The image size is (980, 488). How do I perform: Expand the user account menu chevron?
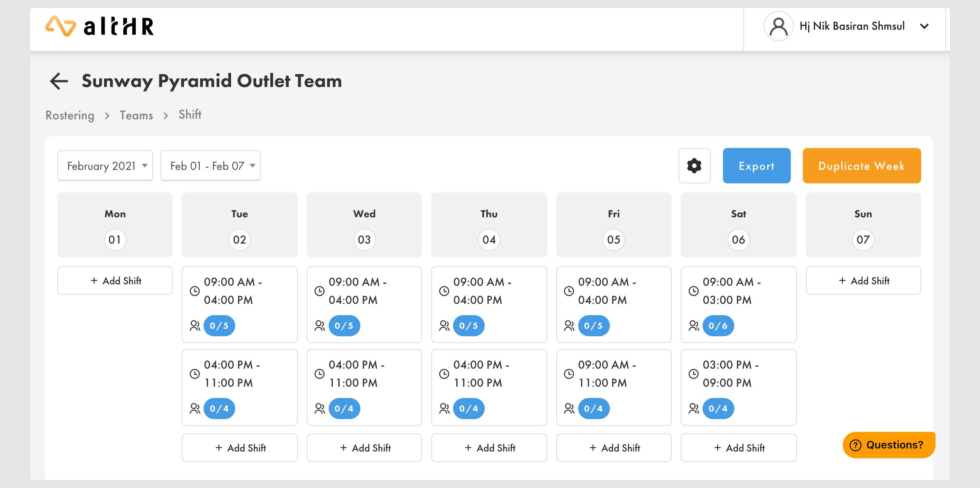coord(924,26)
